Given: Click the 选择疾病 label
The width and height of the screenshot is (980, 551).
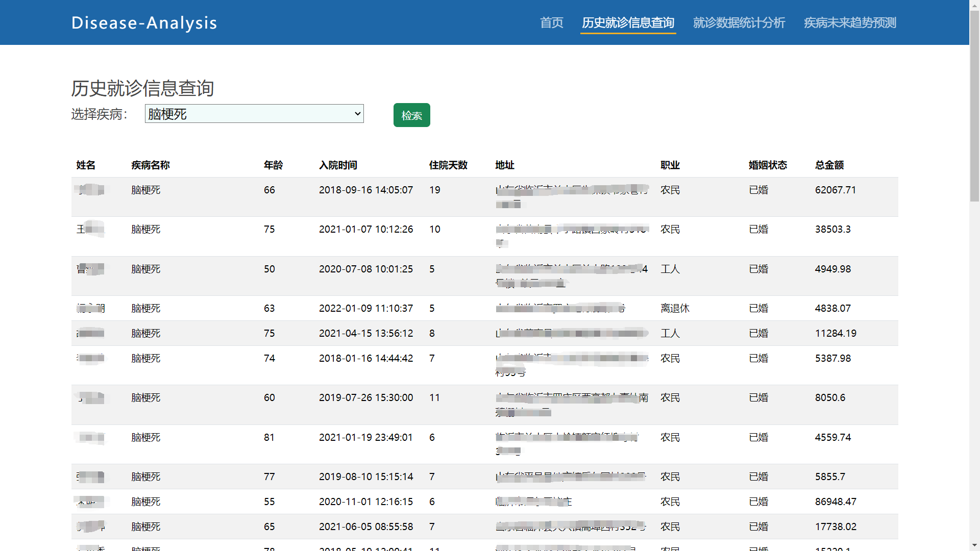Looking at the screenshot, I should pyautogui.click(x=100, y=114).
